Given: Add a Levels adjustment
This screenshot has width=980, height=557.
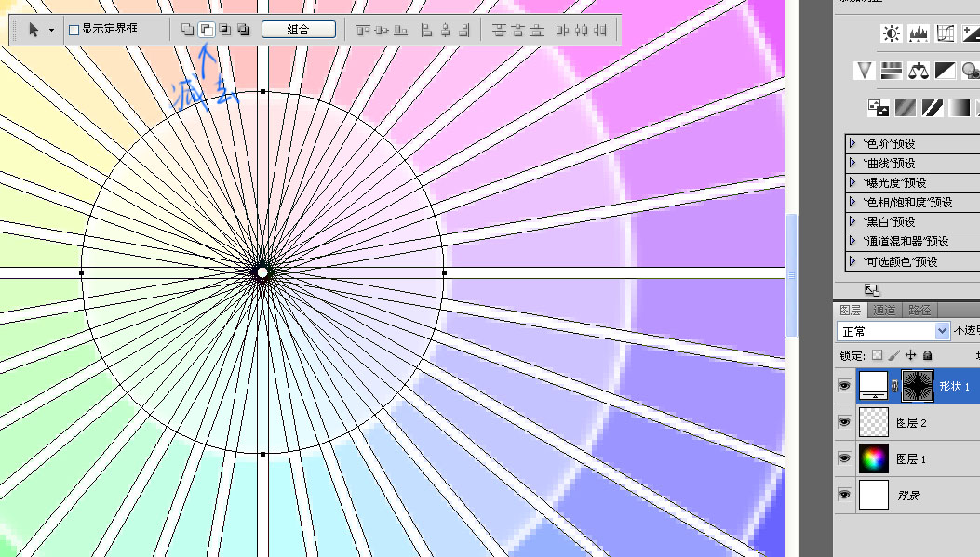Looking at the screenshot, I should click(x=919, y=33).
